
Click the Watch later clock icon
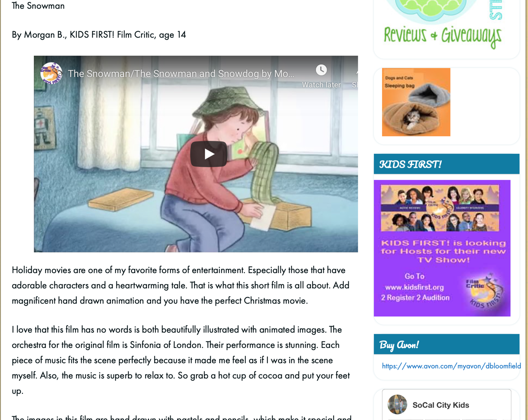click(321, 70)
